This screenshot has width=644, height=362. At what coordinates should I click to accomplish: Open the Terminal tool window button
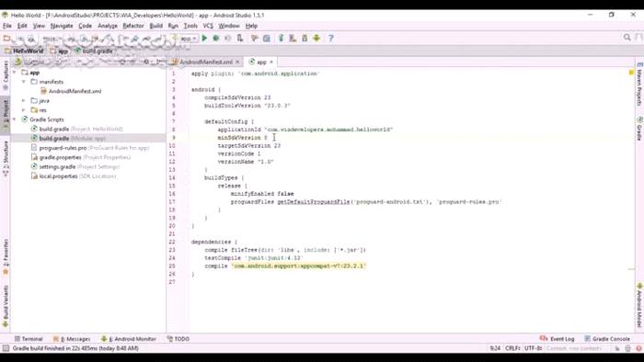coord(29,339)
